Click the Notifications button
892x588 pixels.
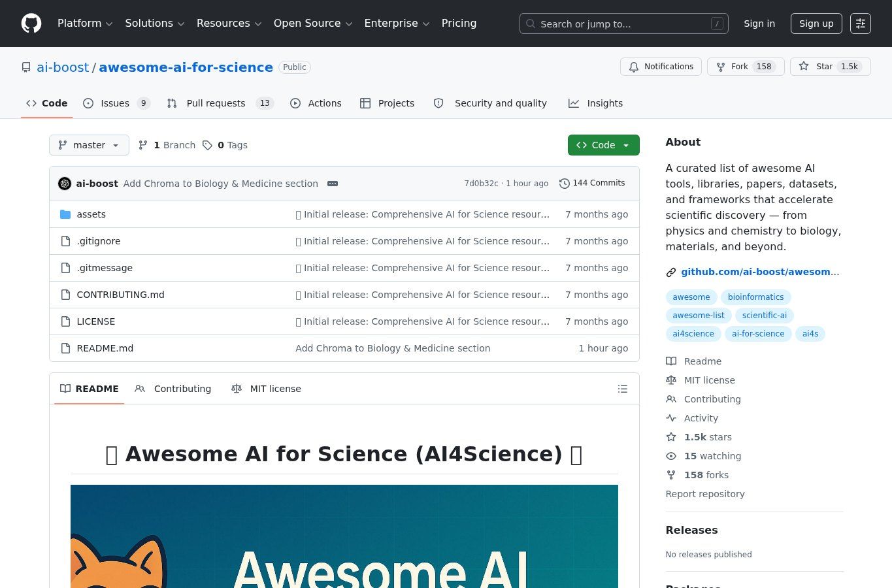tap(661, 67)
